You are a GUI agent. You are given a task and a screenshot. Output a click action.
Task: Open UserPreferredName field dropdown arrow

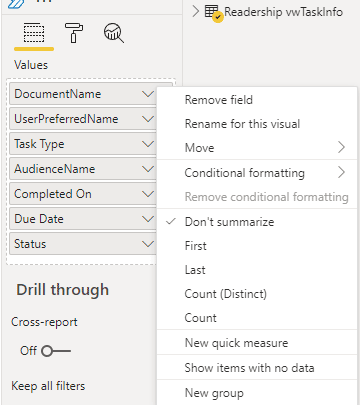coord(148,119)
